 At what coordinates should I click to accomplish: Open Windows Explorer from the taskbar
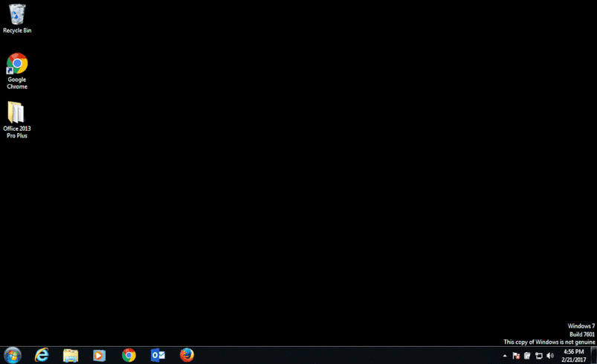coord(71,355)
